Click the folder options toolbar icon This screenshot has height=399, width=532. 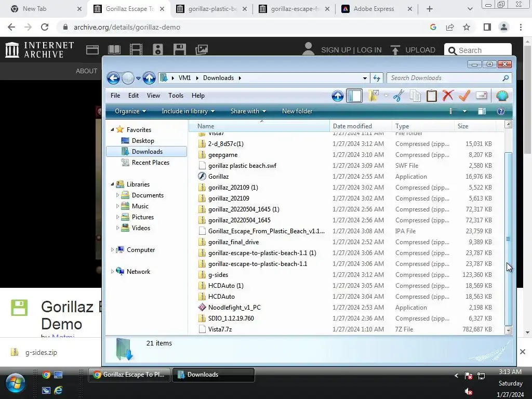[x=374, y=96]
